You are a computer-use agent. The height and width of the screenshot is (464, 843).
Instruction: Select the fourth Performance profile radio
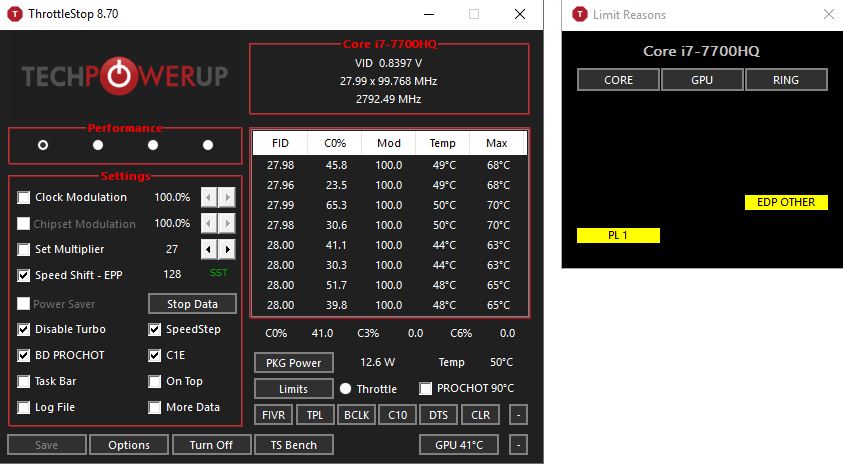point(208,145)
